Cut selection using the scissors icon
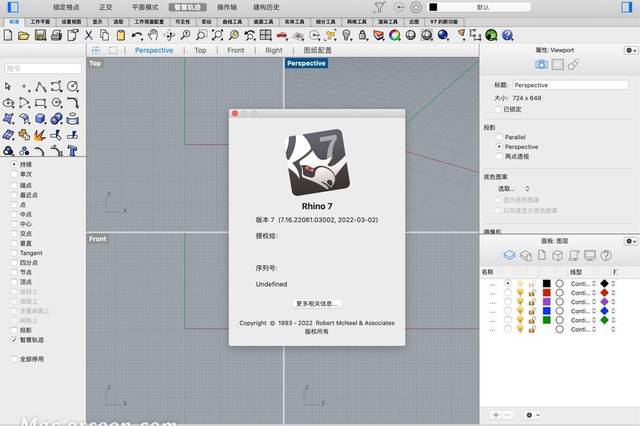 coord(89,36)
